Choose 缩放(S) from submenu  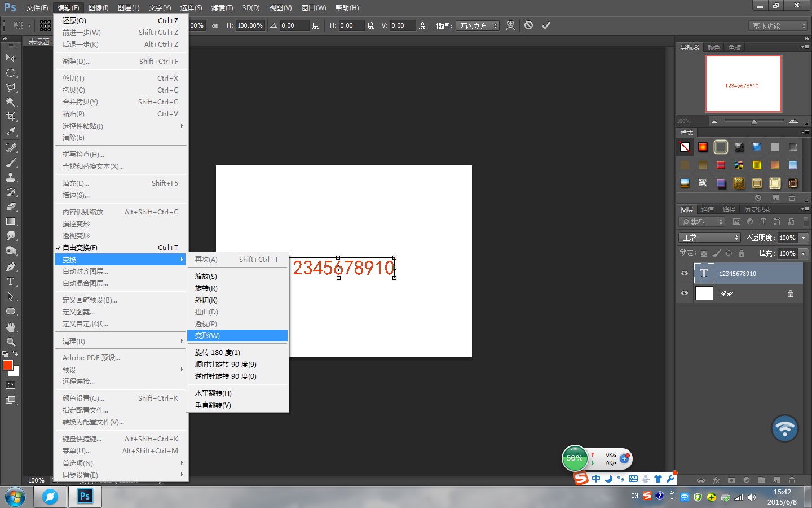tap(237, 276)
